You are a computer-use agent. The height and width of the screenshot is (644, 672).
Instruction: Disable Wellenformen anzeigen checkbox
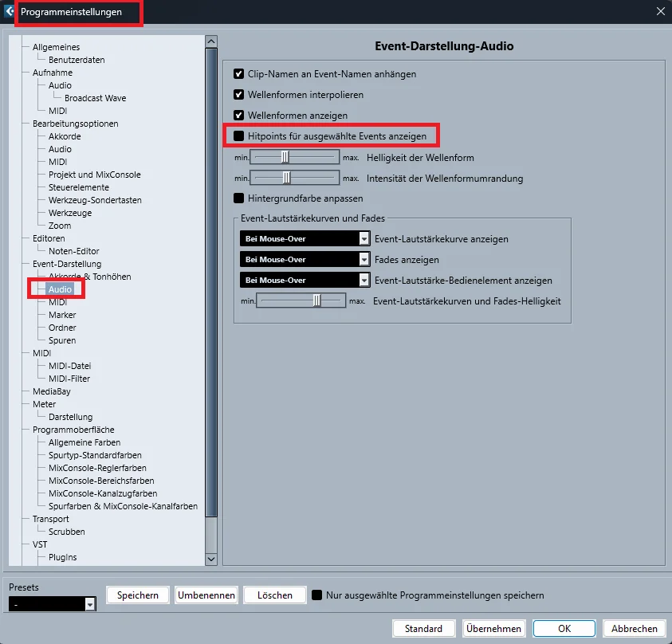tap(238, 116)
